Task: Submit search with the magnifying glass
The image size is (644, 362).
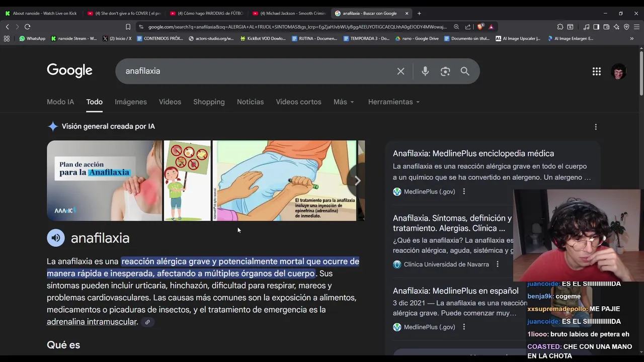Action: click(465, 71)
